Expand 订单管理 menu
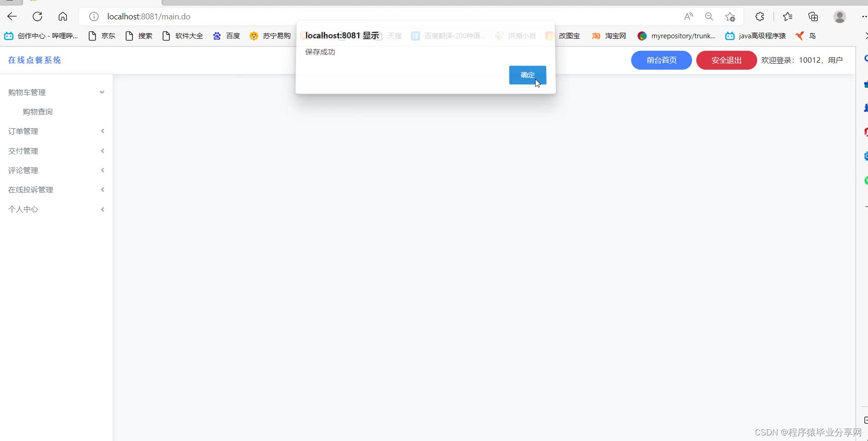The width and height of the screenshot is (868, 441). coord(56,131)
